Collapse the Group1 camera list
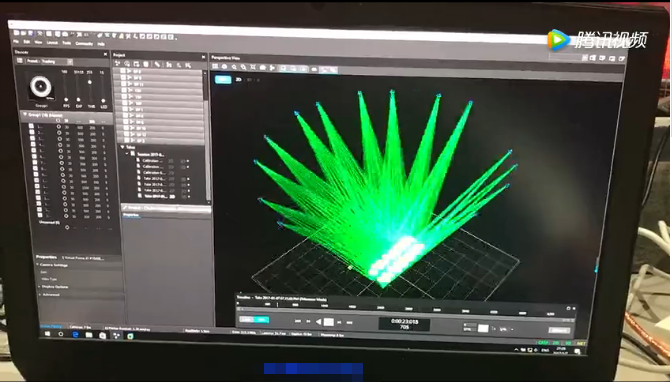The image size is (672, 382). (25, 114)
